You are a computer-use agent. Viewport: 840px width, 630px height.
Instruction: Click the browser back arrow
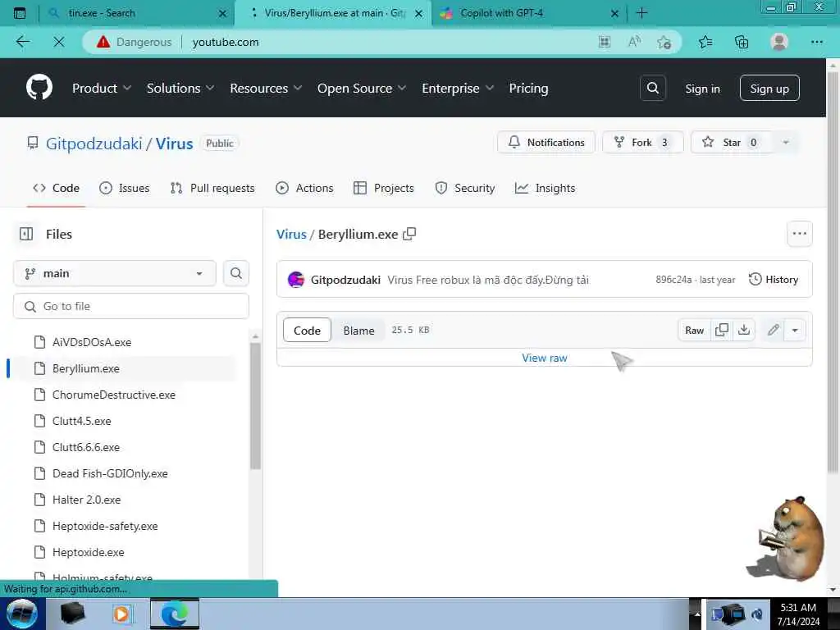tap(22, 42)
